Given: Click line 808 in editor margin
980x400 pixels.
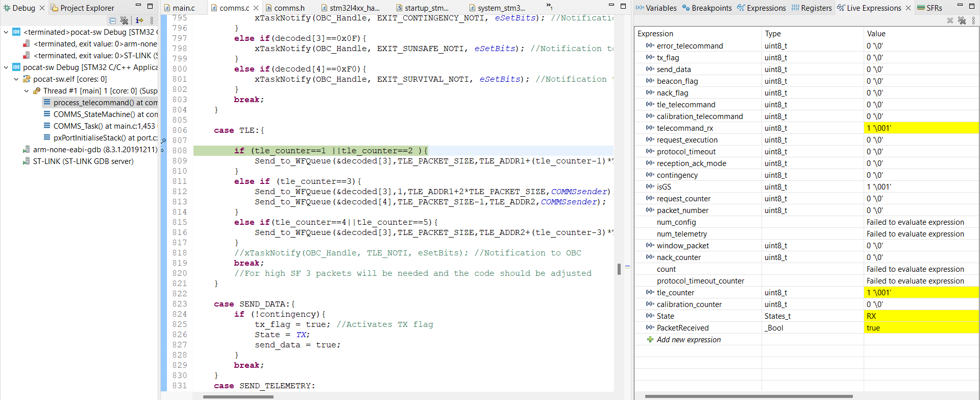Looking at the screenshot, I should coord(180,151).
